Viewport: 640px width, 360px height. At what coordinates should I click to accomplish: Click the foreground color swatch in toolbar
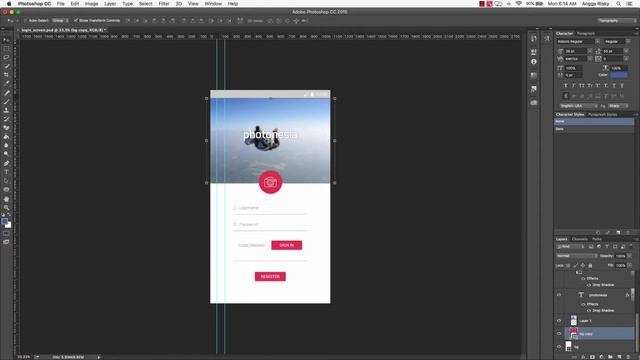4,222
